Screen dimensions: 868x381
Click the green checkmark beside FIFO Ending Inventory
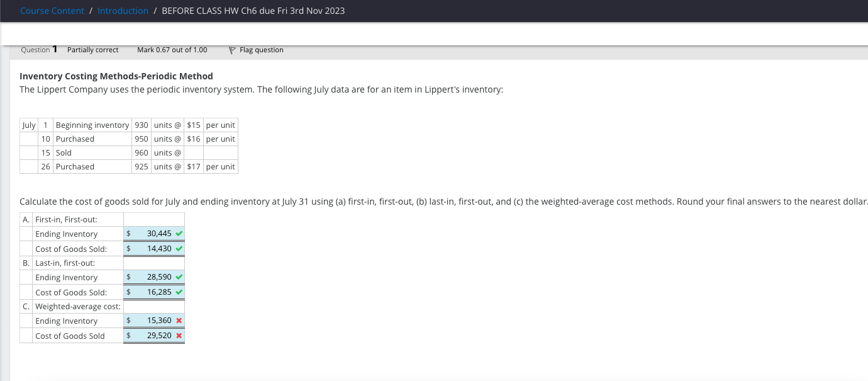pyautogui.click(x=178, y=234)
